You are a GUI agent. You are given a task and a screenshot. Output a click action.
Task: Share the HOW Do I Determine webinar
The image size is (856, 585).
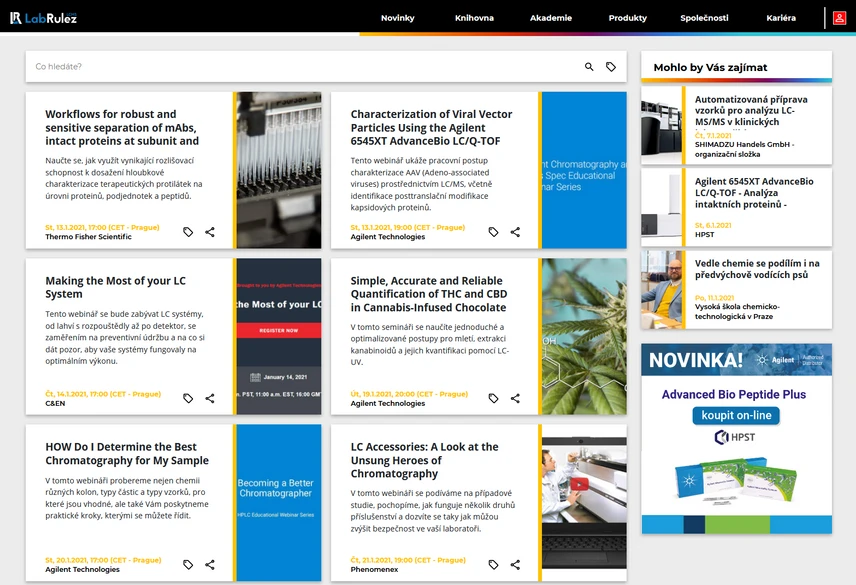click(210, 564)
